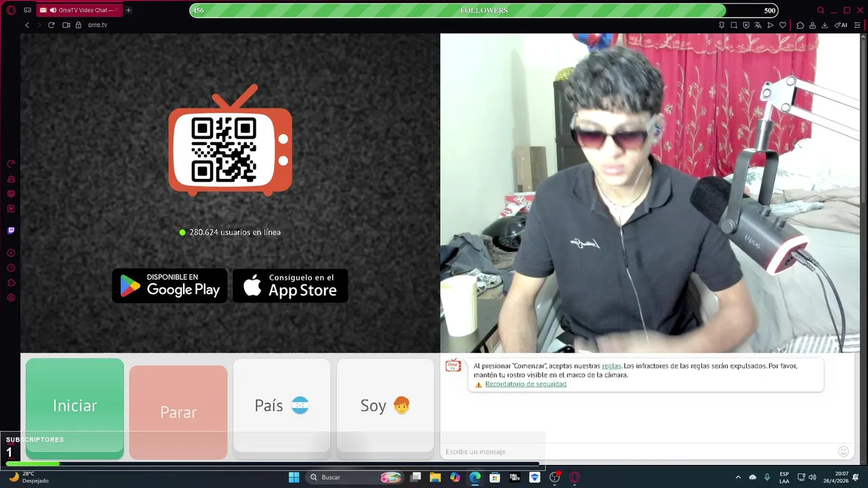Get the app on the App Store
This screenshot has height=488, width=868.
290,285
